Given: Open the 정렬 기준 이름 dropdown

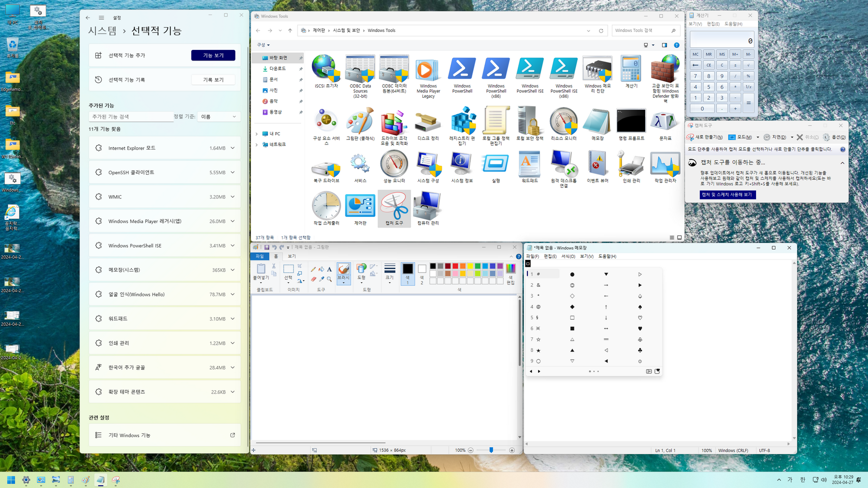Looking at the screenshot, I should (219, 117).
